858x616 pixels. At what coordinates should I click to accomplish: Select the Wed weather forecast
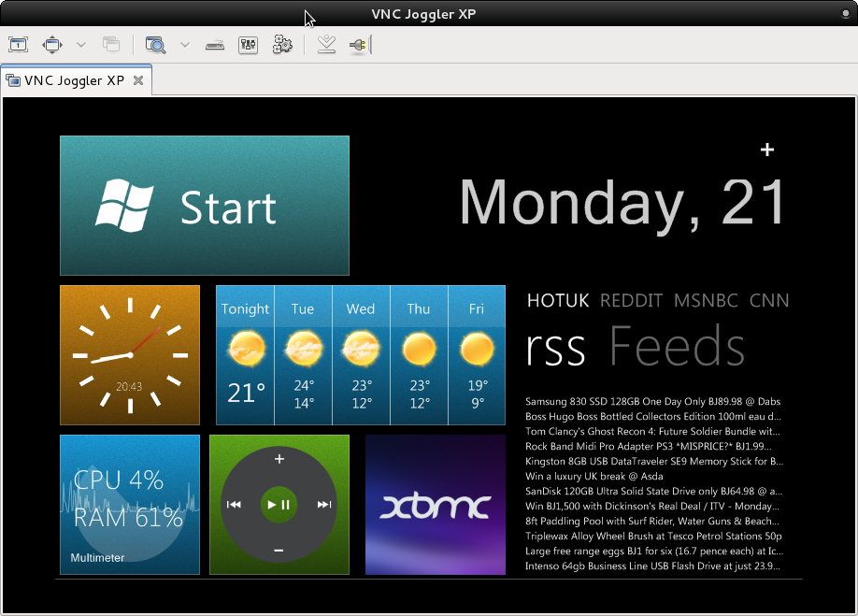click(x=361, y=355)
